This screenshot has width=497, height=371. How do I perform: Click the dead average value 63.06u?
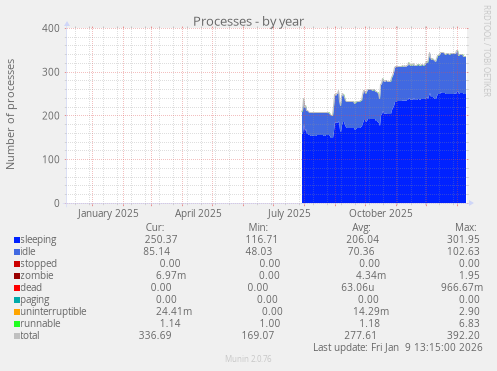coord(358,287)
